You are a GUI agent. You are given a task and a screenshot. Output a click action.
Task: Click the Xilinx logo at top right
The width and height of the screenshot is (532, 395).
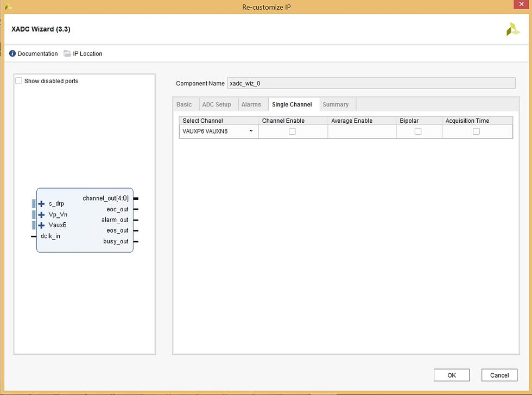tap(513, 28)
